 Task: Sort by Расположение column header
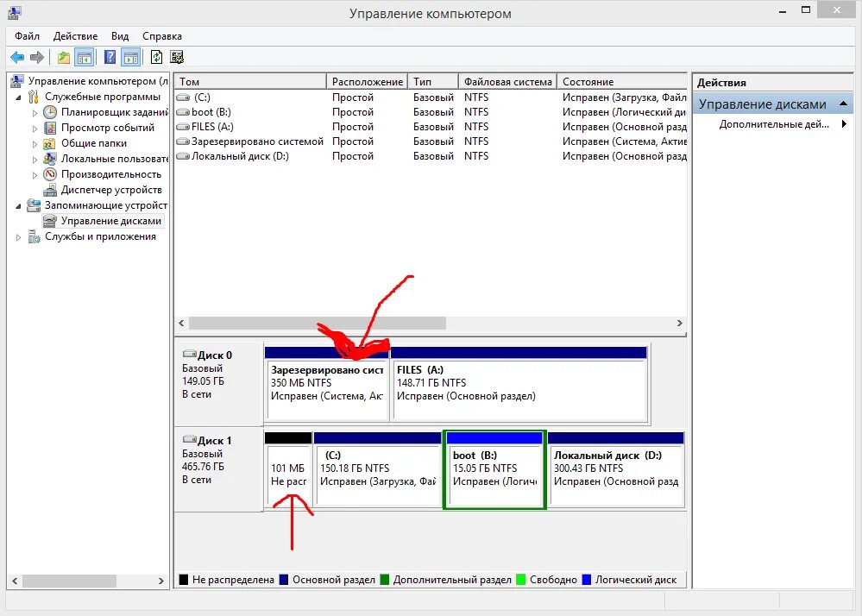368,81
